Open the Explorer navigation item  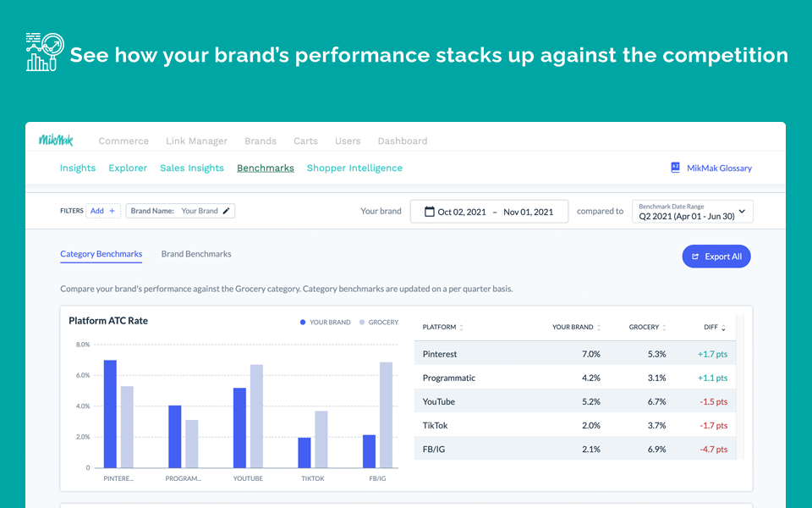(128, 168)
